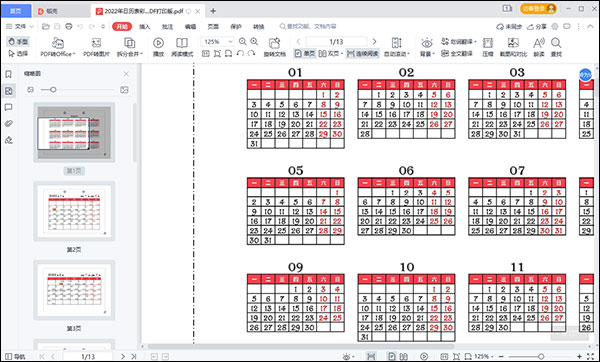Open 阅读模式 reading mode
600x362 pixels.
(182, 47)
